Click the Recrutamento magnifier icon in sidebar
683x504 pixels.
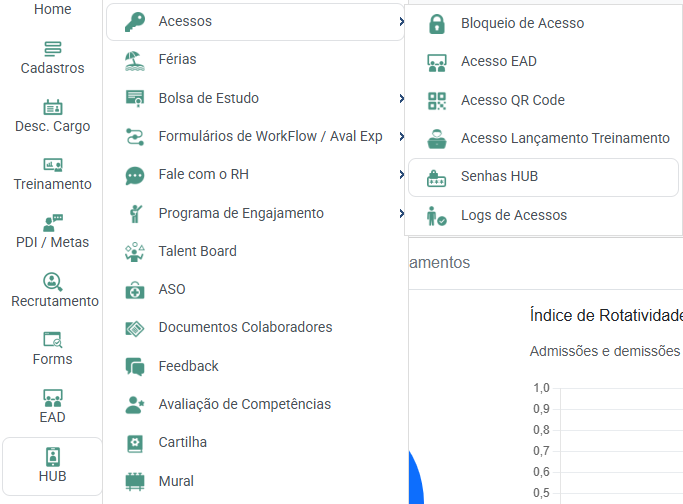pyautogui.click(x=53, y=282)
